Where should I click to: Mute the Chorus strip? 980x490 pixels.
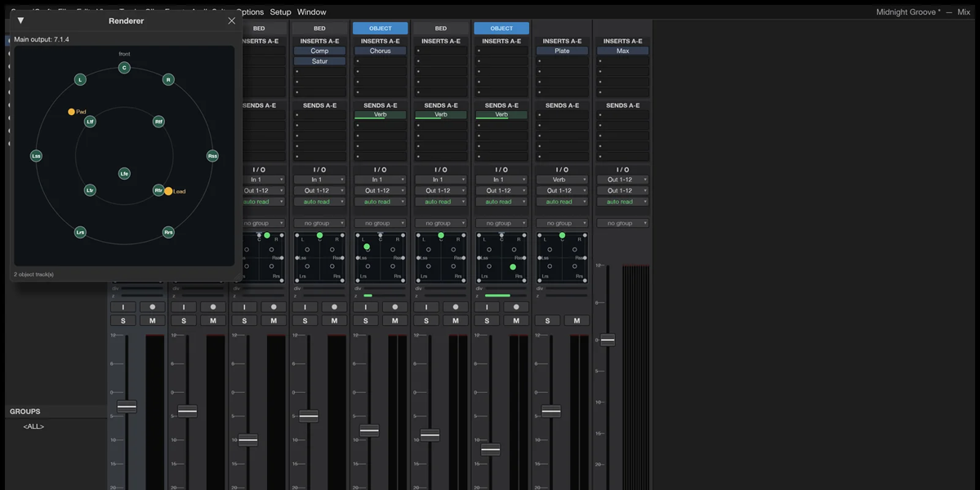395,321
